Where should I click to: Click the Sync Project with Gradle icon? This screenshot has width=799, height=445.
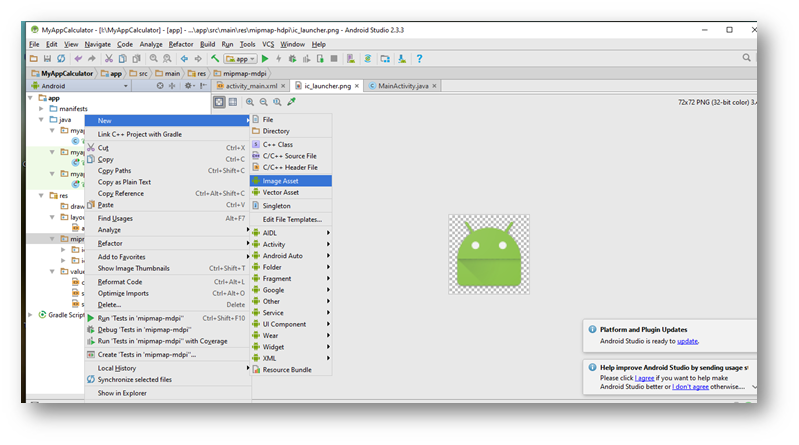(367, 59)
